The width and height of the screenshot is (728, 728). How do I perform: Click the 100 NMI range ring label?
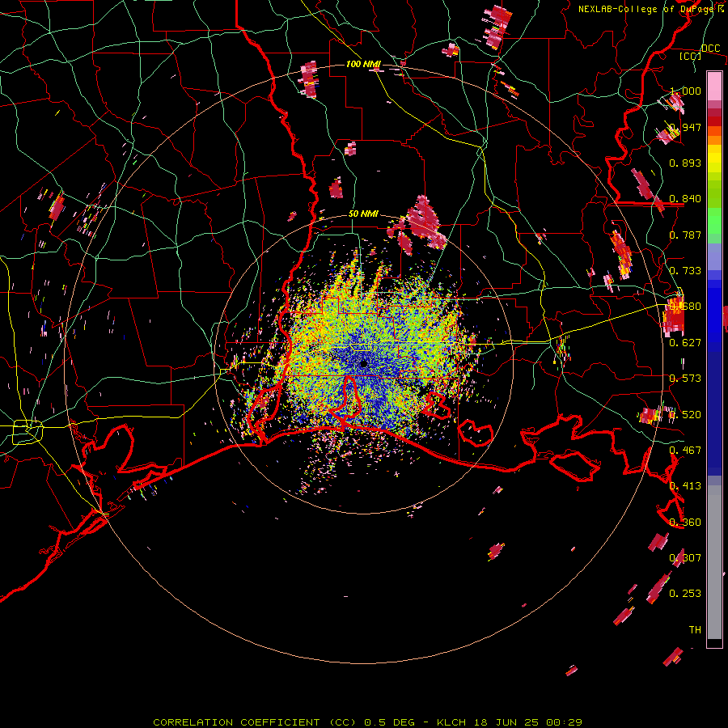point(363,64)
